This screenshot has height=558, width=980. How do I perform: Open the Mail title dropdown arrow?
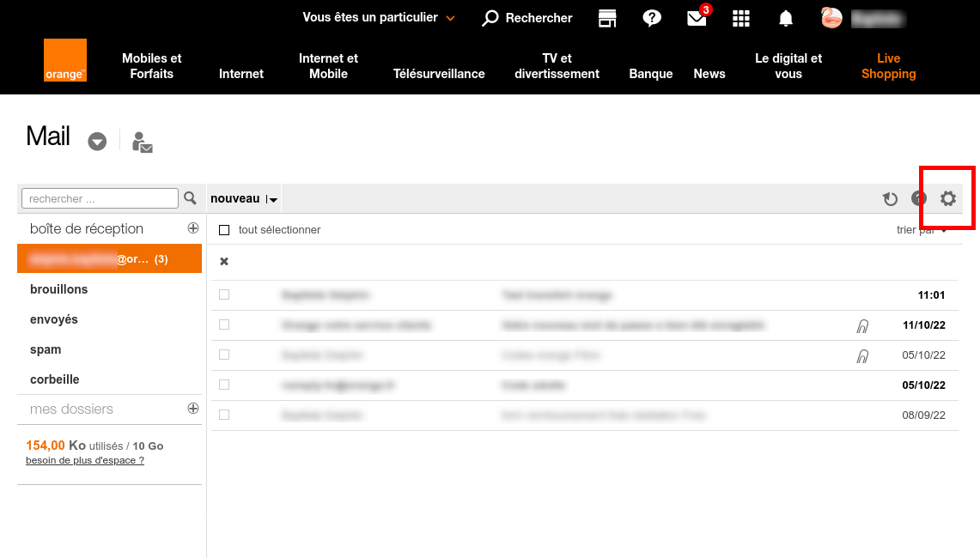tap(97, 142)
